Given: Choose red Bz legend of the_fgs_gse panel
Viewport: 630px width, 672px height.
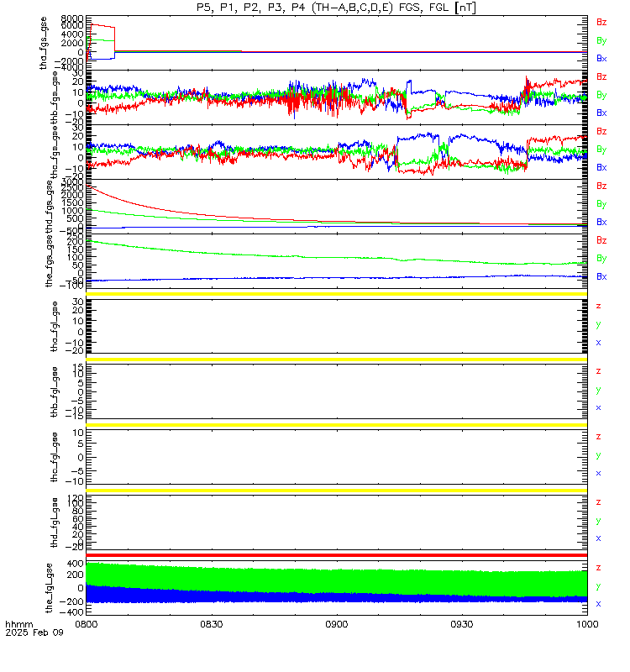Looking at the screenshot, I should coord(601,240).
